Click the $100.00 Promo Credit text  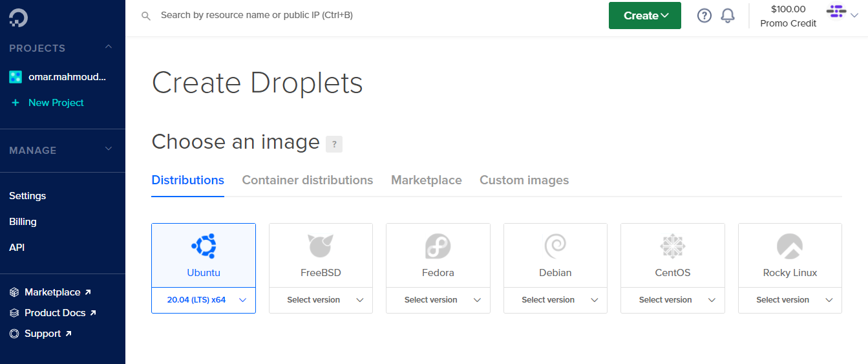point(789,16)
